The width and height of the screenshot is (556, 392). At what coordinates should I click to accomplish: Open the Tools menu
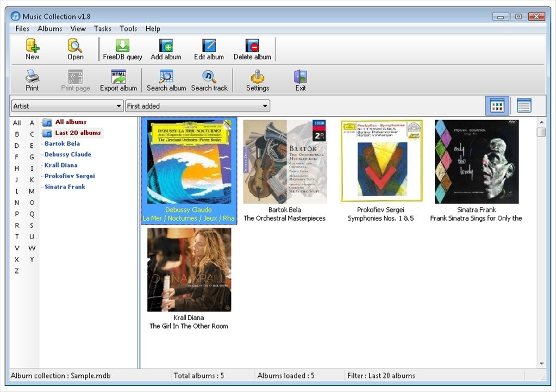pyautogui.click(x=128, y=29)
